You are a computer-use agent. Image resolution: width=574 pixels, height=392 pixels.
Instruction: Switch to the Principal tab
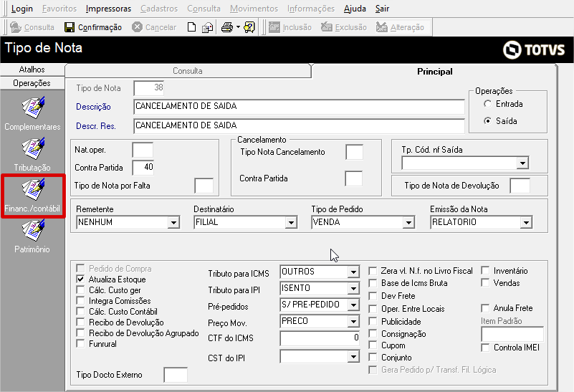click(434, 72)
